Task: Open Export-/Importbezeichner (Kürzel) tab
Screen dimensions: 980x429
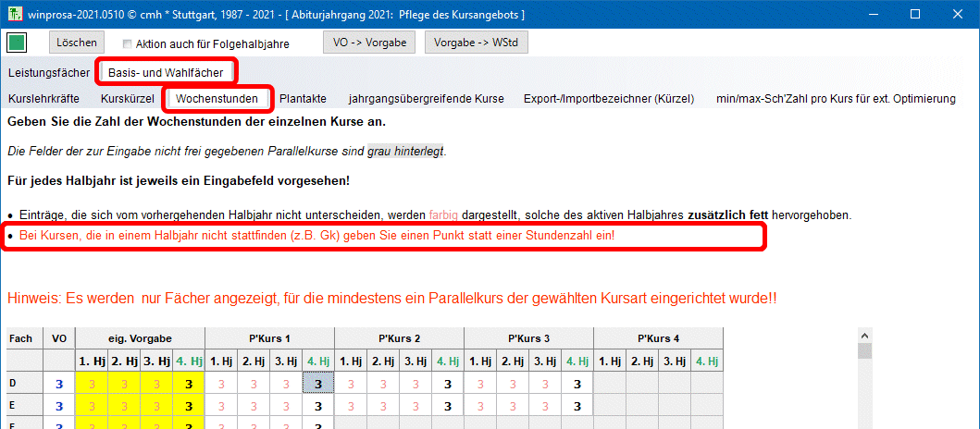Action: coord(608,98)
